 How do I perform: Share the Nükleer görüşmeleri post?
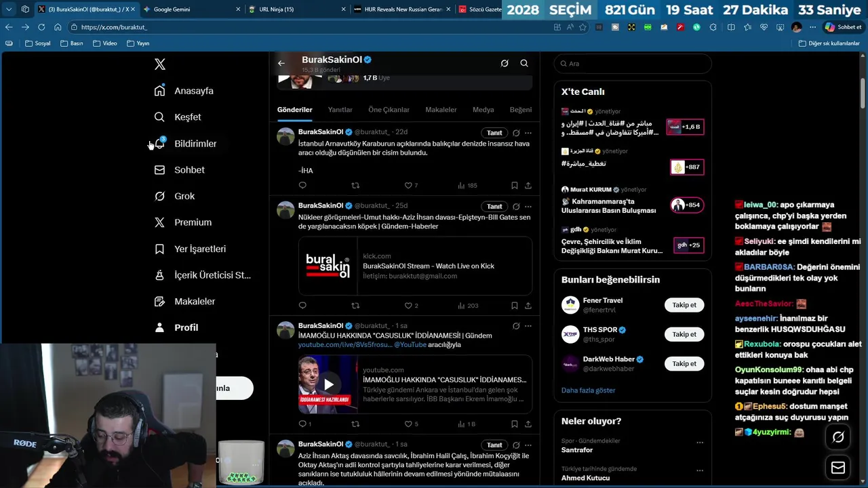click(x=528, y=306)
